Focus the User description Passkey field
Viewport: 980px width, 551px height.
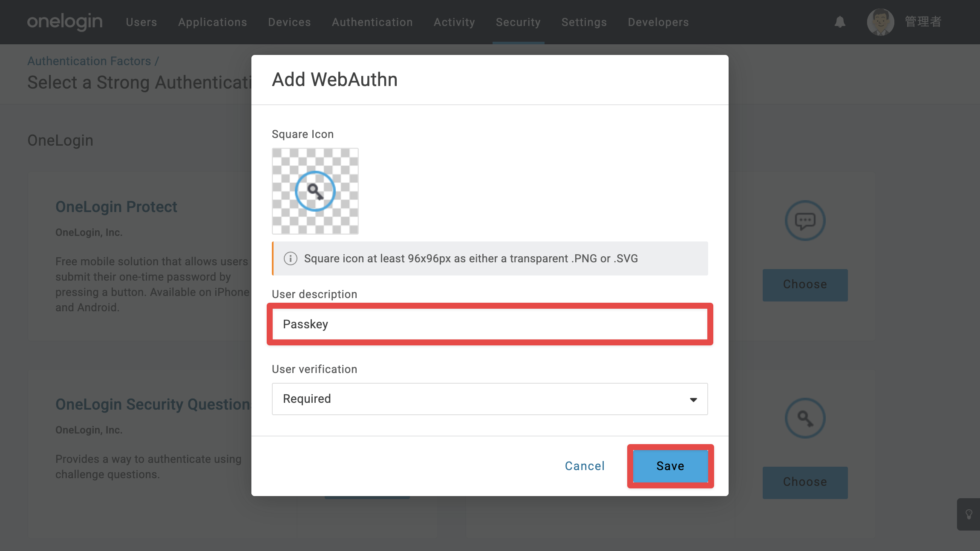(x=490, y=324)
